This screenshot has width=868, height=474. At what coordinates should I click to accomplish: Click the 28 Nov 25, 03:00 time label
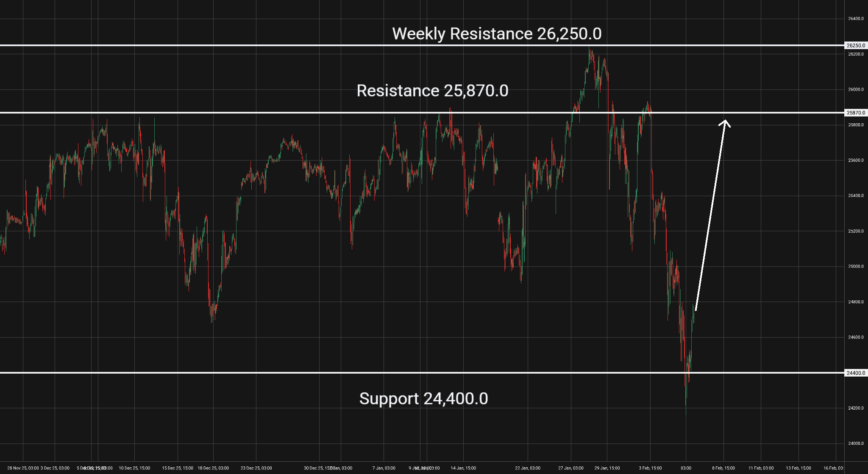click(x=23, y=468)
